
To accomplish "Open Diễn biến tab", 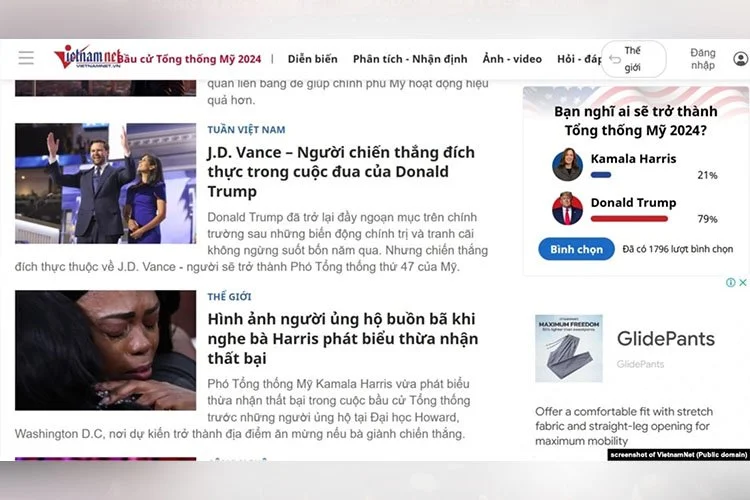I will pyautogui.click(x=312, y=59).
